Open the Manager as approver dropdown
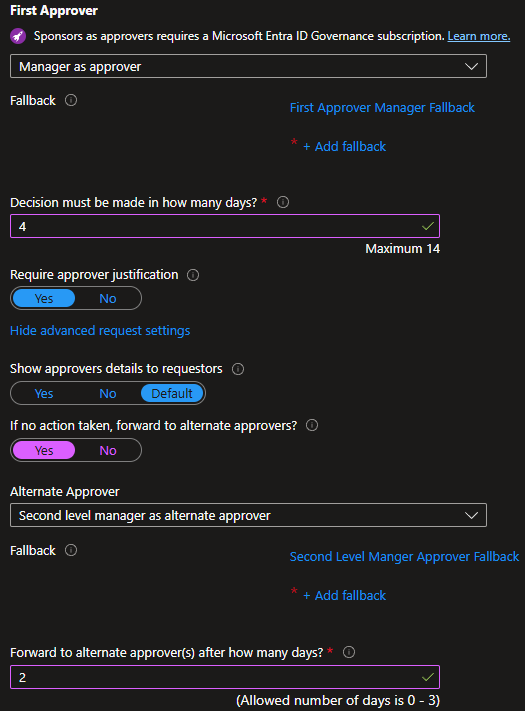Screen dimensions: 525x711 pyautogui.click(x=248, y=66)
